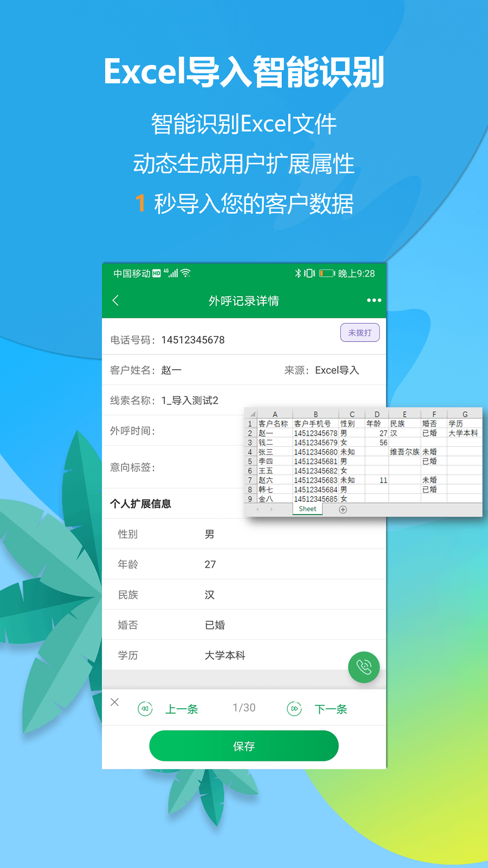Tap the battery icon in the status bar
The width and height of the screenshot is (488, 868).
coord(327,273)
